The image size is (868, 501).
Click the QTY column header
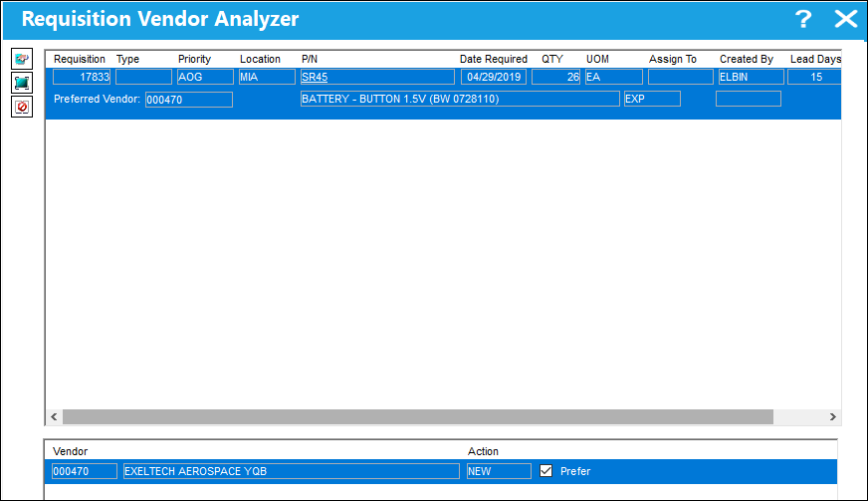[551, 60]
